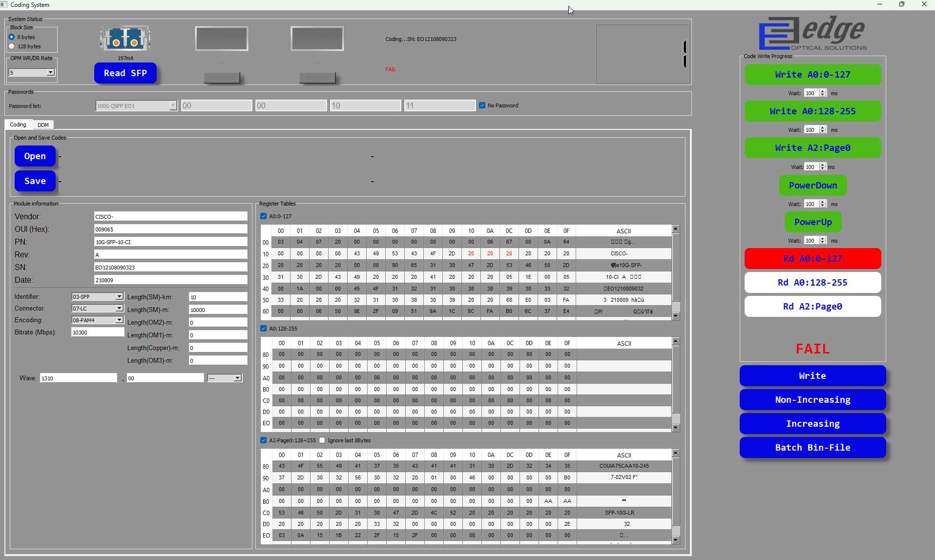Click the Edge Optical Solutions logo
This screenshot has width=935, height=560.
[x=812, y=33]
